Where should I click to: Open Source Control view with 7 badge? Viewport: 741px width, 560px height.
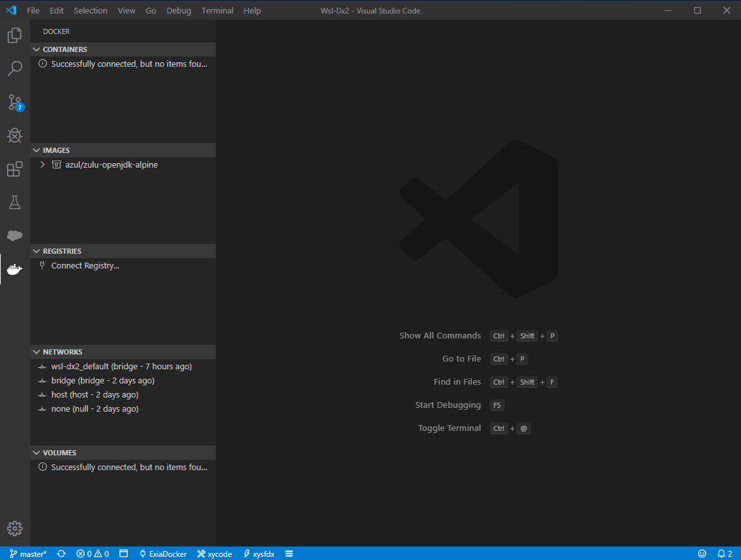tap(15, 103)
